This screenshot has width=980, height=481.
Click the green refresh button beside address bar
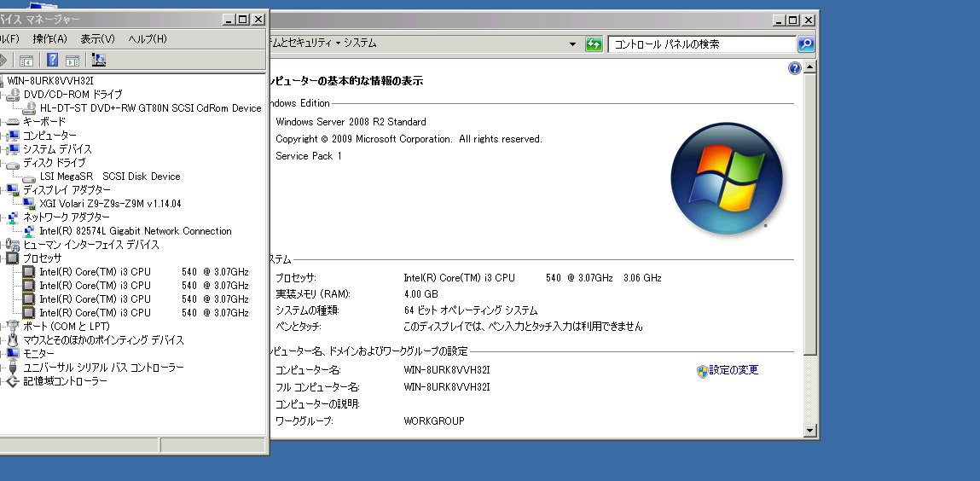(594, 43)
